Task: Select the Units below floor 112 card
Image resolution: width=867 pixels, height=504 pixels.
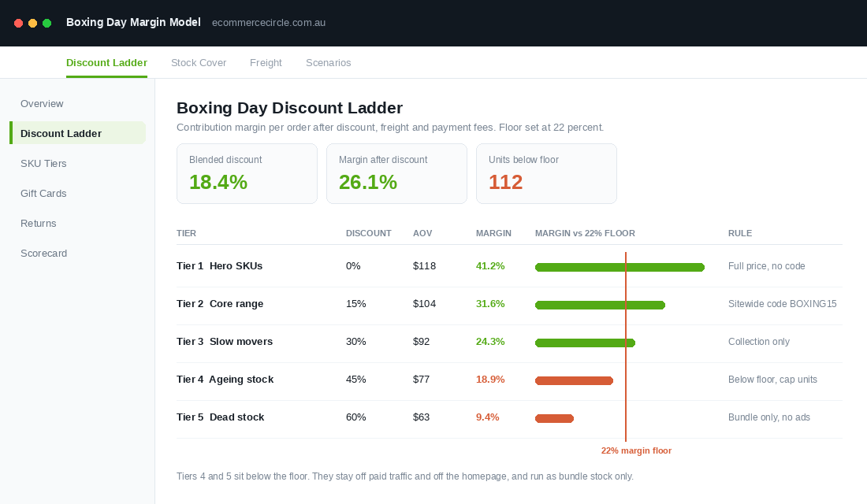Action: (x=546, y=173)
